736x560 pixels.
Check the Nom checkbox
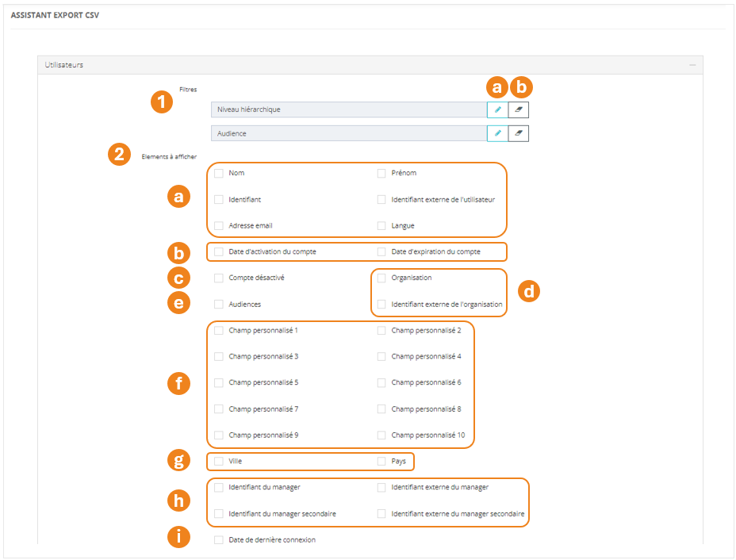[219, 173]
